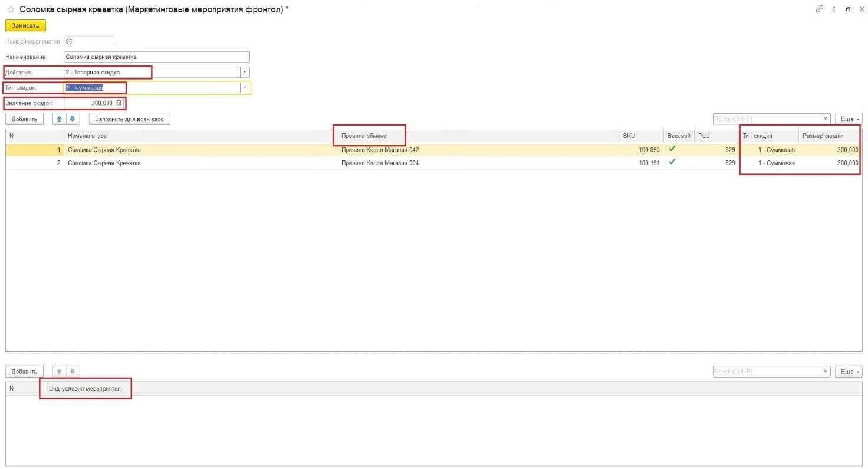
Task: Expand the Действие dropdown list
Action: coord(245,72)
